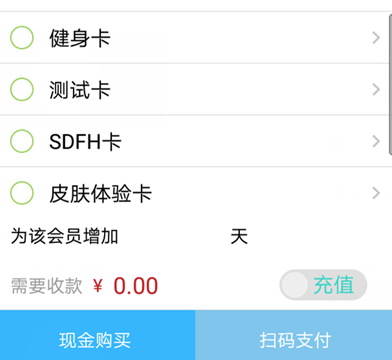Screen dimensions: 392x360
Task: Expand the 健身卡 row chevron arrow
Action: click(376, 38)
